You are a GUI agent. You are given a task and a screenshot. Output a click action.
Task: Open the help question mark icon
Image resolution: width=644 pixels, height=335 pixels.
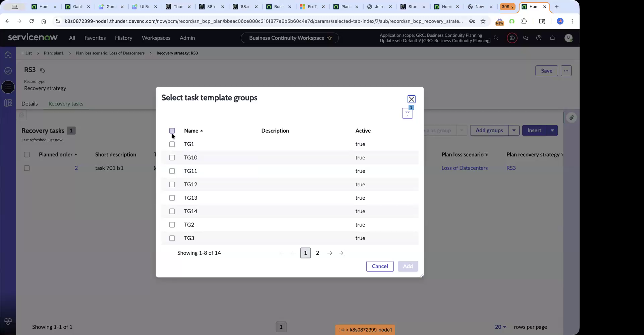click(539, 38)
